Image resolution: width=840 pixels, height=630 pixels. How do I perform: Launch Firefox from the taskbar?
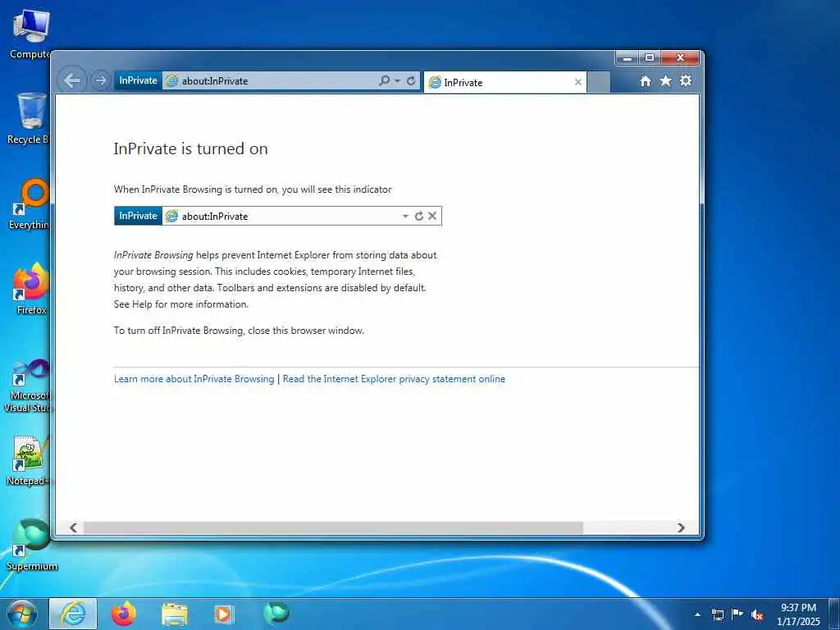coord(124,614)
